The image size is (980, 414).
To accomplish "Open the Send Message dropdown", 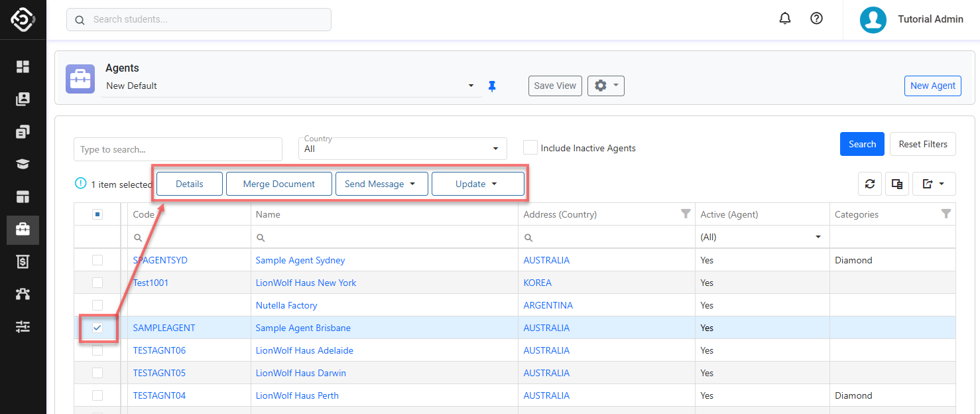I will coord(381,184).
